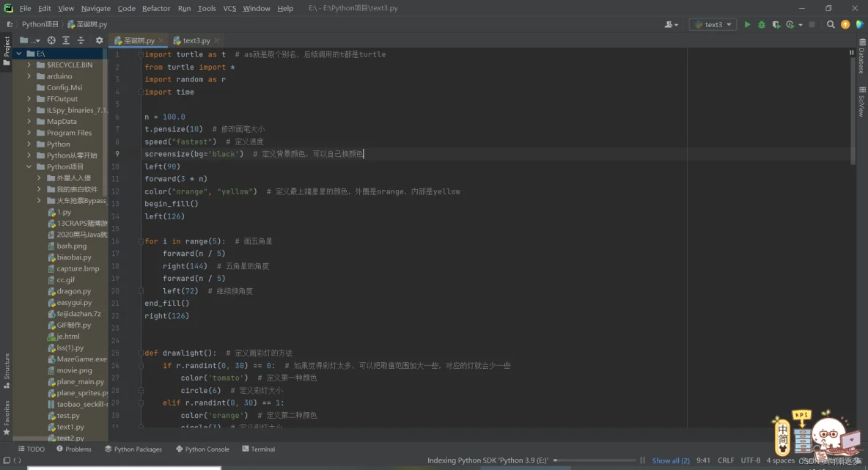
Task: Click the editor vertical scrollbar
Action: [x=853, y=111]
